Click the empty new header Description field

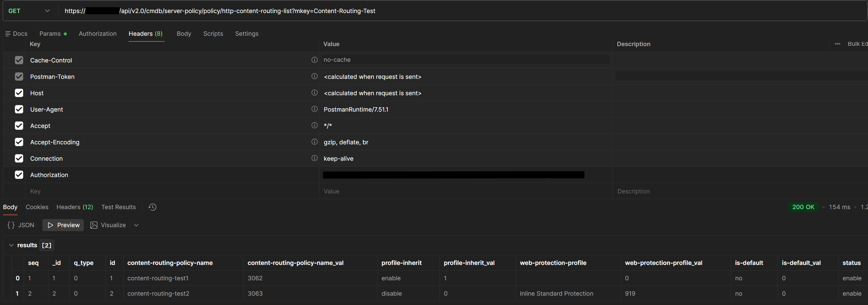(740, 191)
